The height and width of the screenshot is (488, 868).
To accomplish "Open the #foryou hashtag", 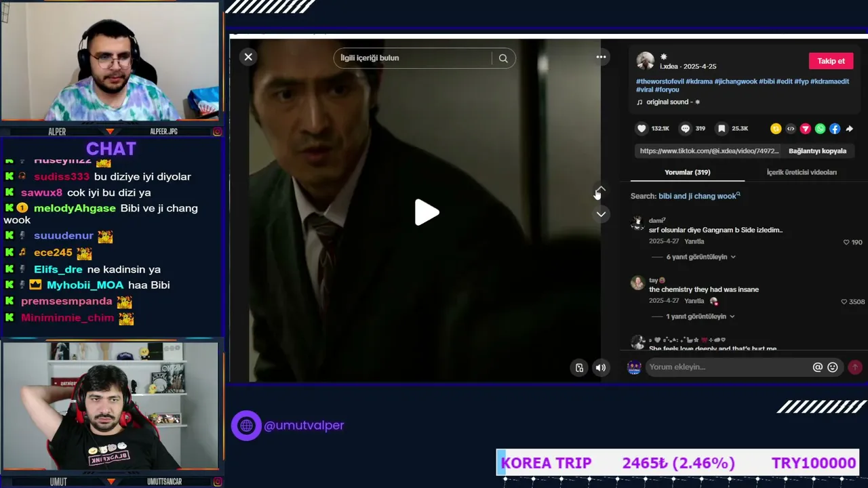I will tap(667, 89).
